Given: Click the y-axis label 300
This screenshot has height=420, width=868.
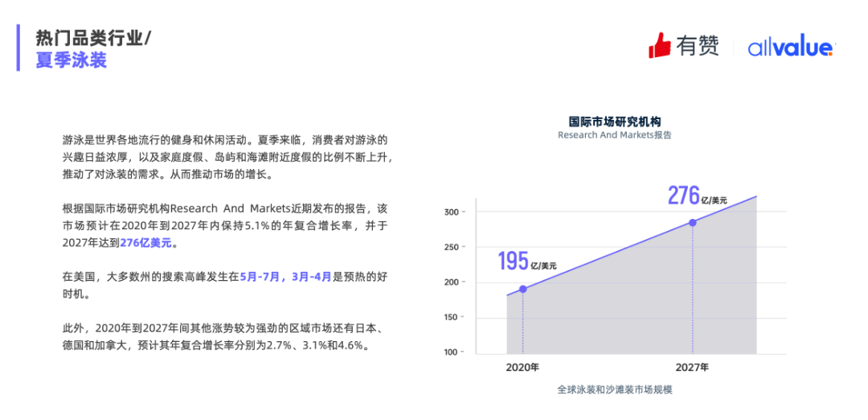Looking at the screenshot, I should [452, 212].
